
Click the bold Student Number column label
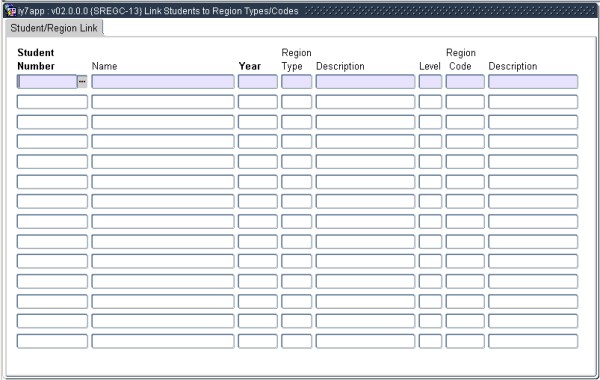36,59
